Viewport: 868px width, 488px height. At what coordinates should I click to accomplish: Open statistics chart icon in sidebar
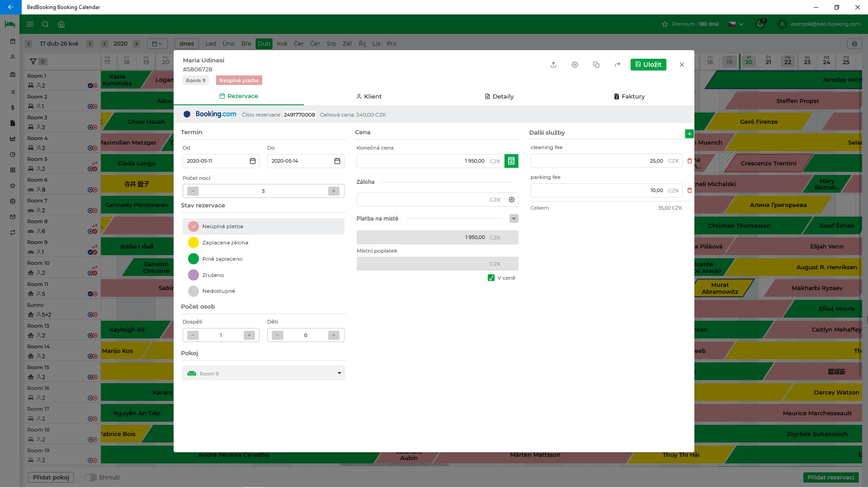pyautogui.click(x=13, y=139)
